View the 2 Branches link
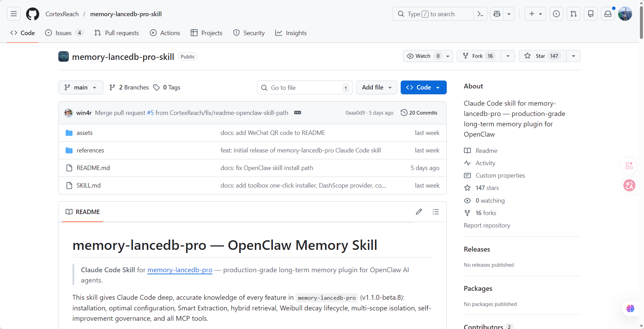Viewport: 644px width, 329px height. click(x=129, y=87)
